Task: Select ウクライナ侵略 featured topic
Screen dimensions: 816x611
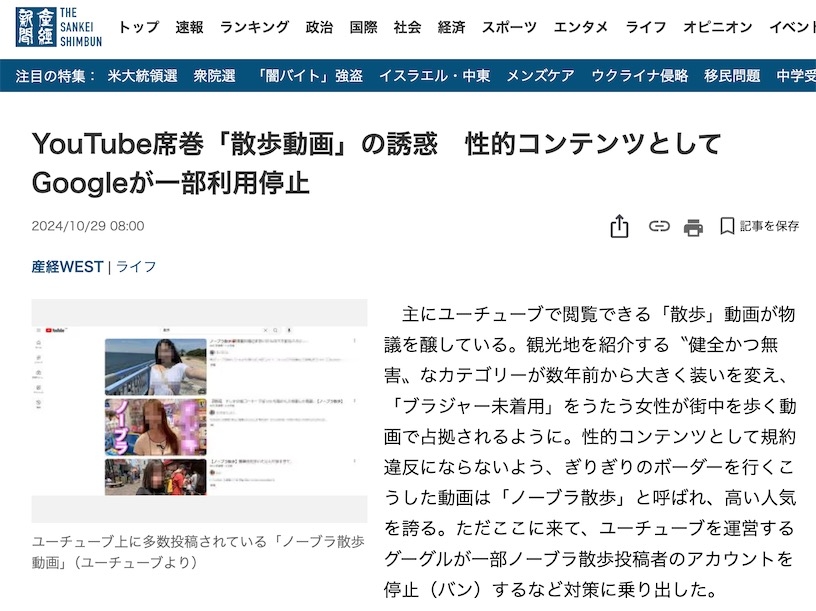Action: [x=640, y=76]
